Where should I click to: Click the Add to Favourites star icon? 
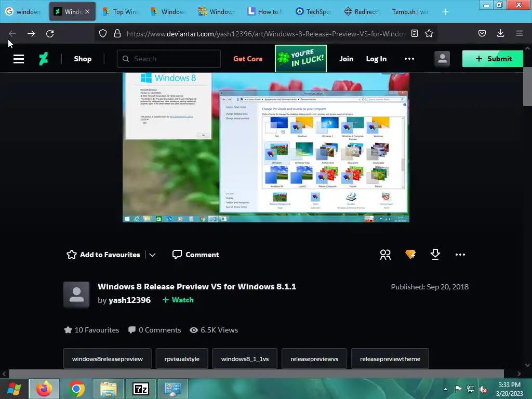(x=72, y=255)
